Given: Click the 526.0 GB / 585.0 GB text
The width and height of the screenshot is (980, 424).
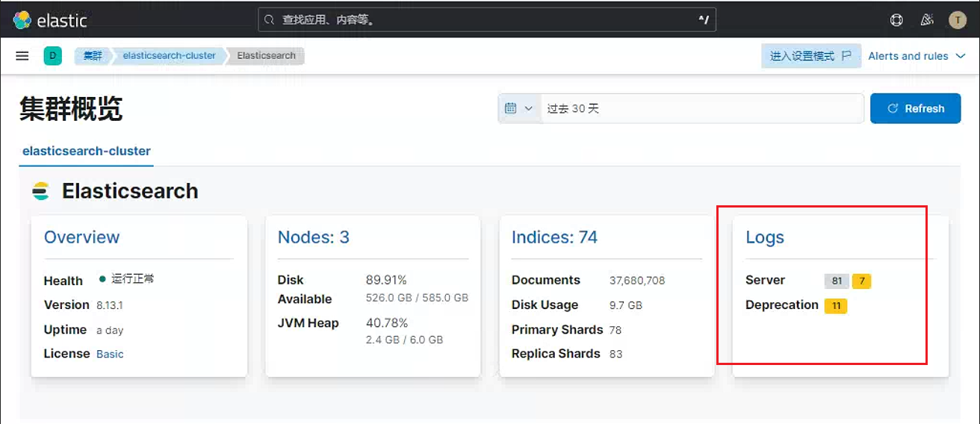Looking at the screenshot, I should coord(417,298).
